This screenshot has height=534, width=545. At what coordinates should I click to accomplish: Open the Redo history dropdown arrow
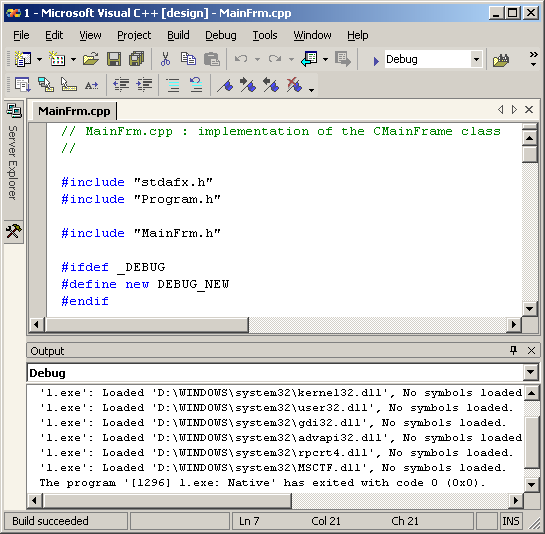pos(291,59)
